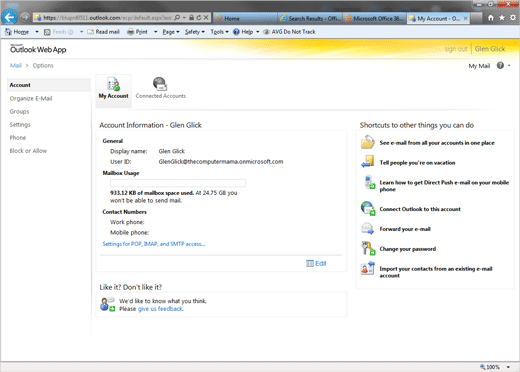Click the security lock icon in address bar
This screenshot has height=372, width=520.
(191, 17)
